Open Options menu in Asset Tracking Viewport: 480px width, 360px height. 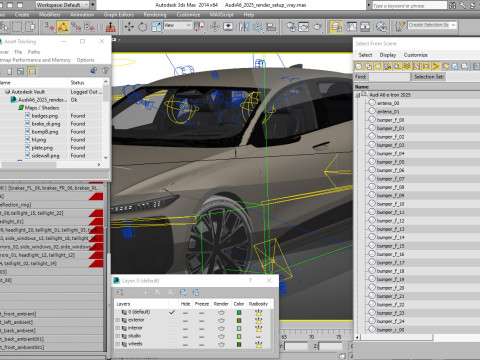tap(85, 60)
